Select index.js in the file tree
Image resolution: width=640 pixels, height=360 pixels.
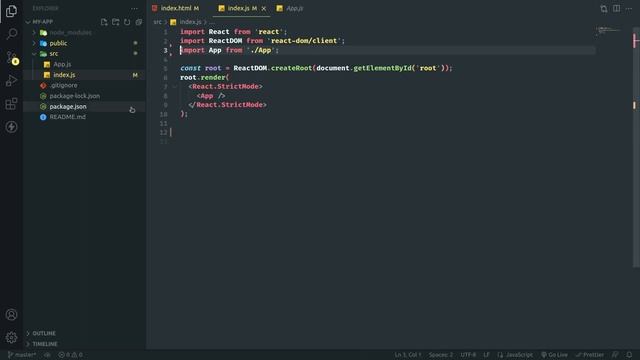tap(64, 75)
